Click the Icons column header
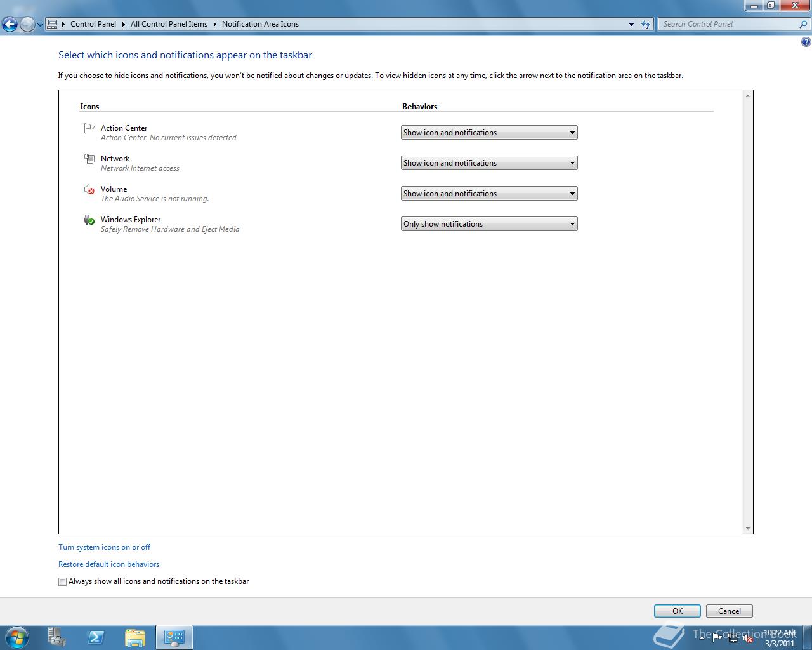 (89, 107)
